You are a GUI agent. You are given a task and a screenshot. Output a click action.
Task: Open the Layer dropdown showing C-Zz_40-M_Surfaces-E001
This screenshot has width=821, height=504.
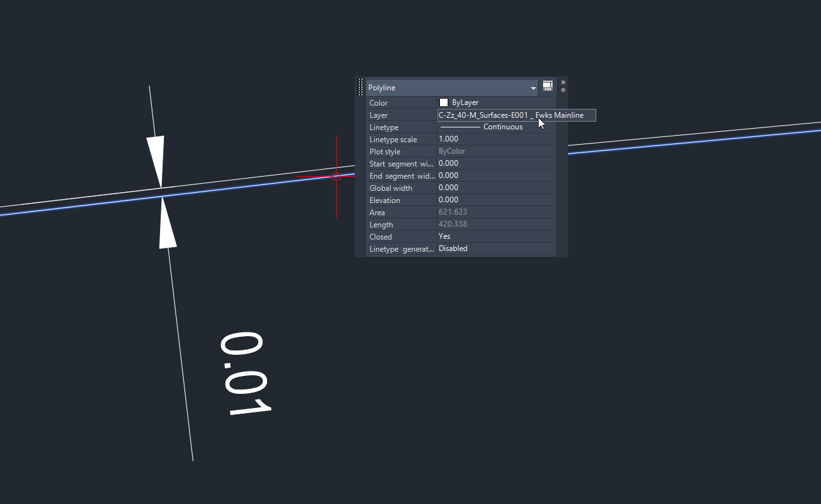516,115
